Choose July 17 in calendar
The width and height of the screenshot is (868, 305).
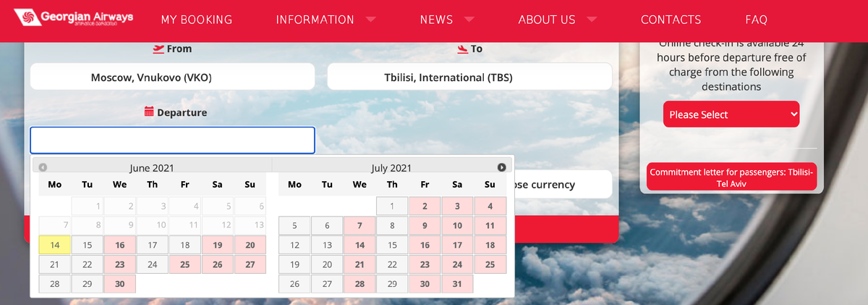457,245
